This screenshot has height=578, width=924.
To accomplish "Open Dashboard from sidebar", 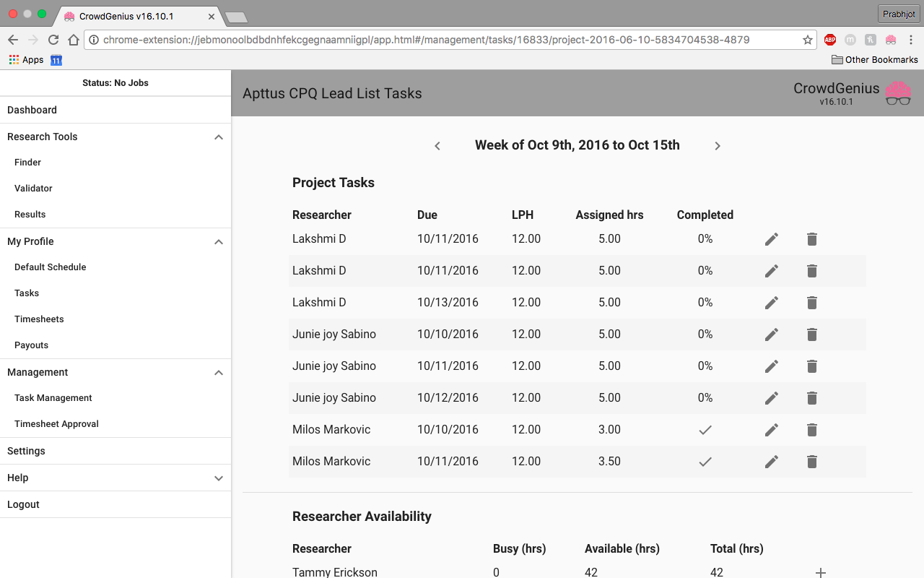I will (x=115, y=110).
